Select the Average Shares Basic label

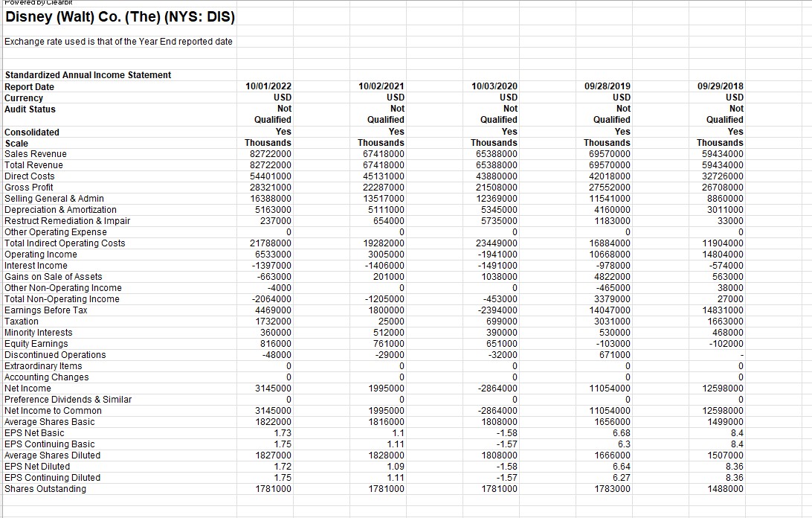point(50,422)
